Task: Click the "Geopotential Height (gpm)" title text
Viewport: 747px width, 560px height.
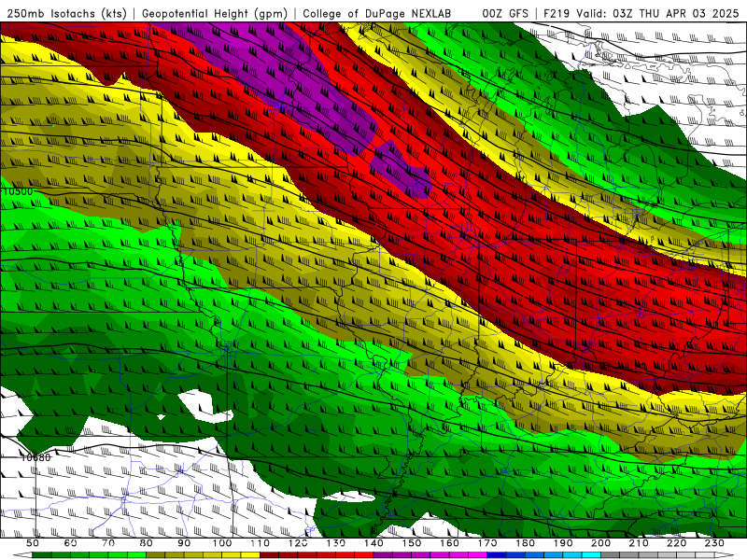Action: [215, 13]
